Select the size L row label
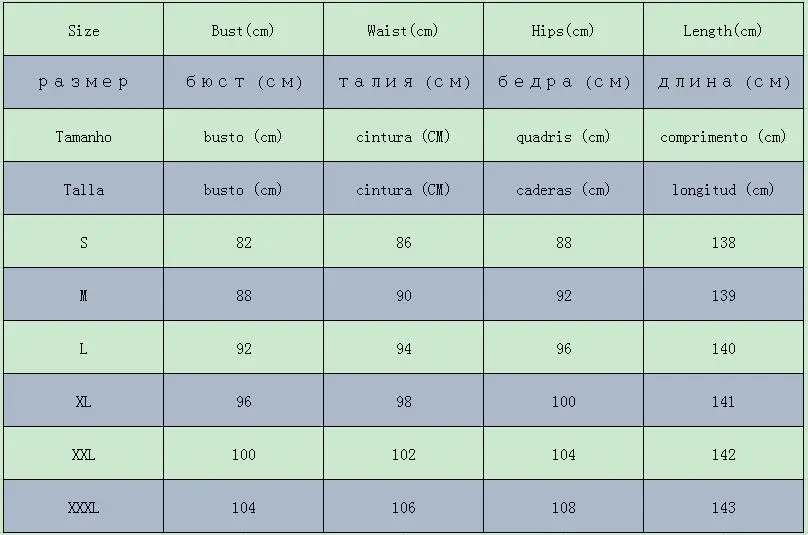 click(84, 349)
